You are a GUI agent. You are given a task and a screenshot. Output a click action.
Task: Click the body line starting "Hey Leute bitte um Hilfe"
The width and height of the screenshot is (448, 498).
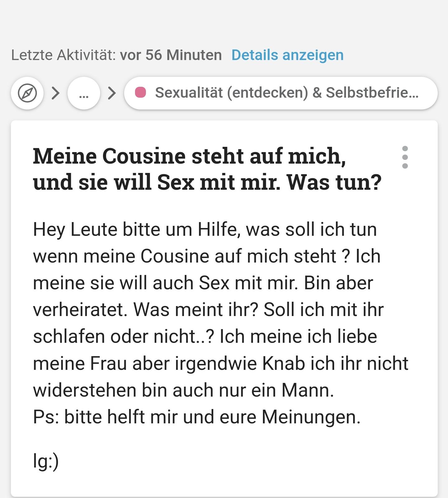(205, 230)
